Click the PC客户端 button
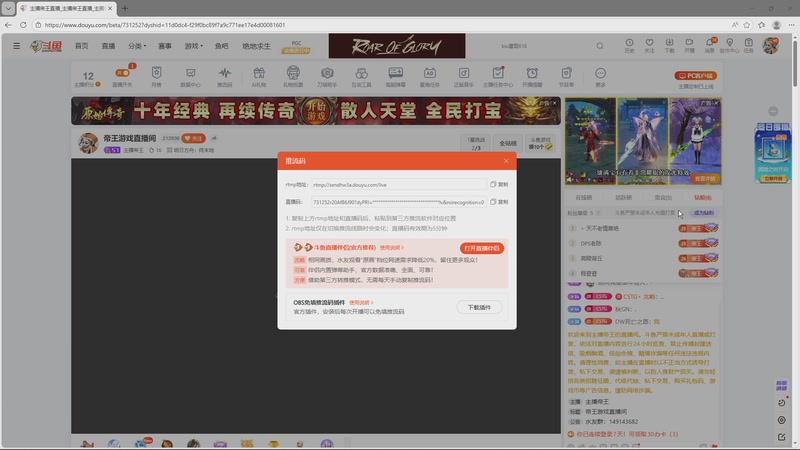Viewport: 800px width, 450px height. [x=696, y=76]
